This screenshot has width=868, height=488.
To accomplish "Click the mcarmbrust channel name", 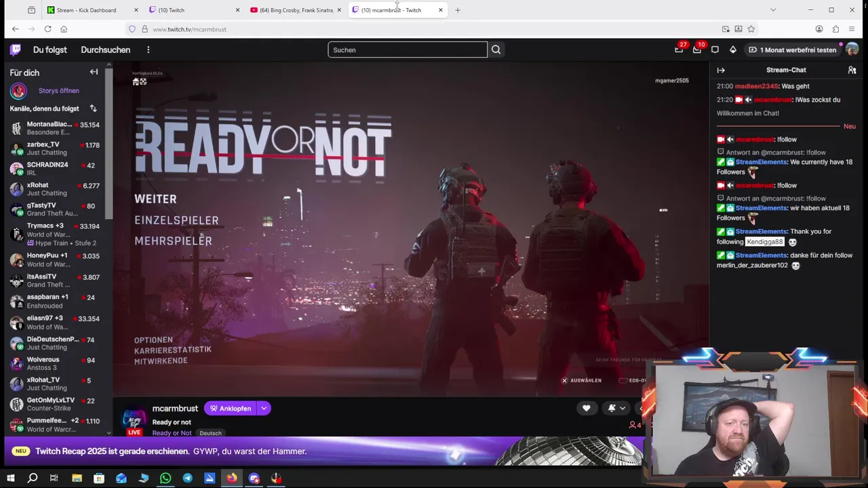I will click(175, 408).
